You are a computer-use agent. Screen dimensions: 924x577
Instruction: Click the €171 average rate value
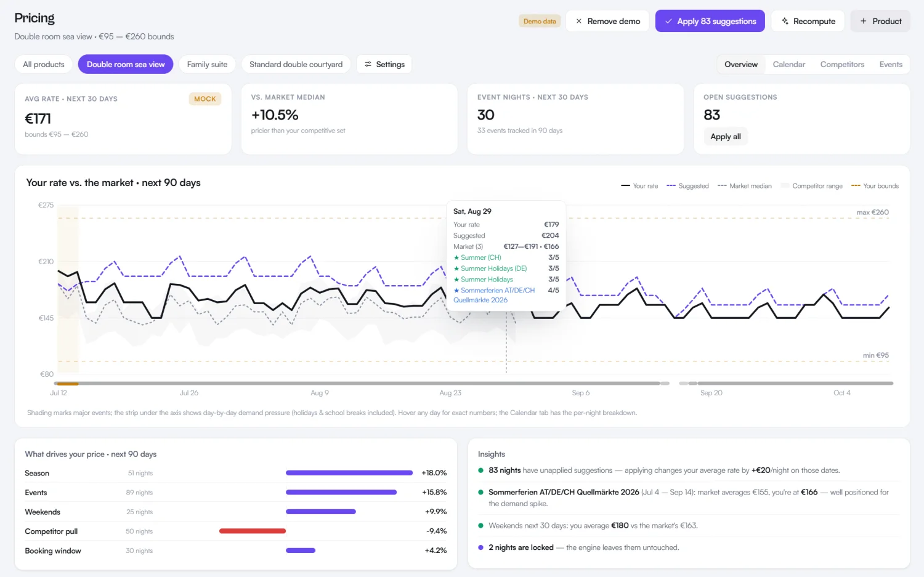pos(38,118)
